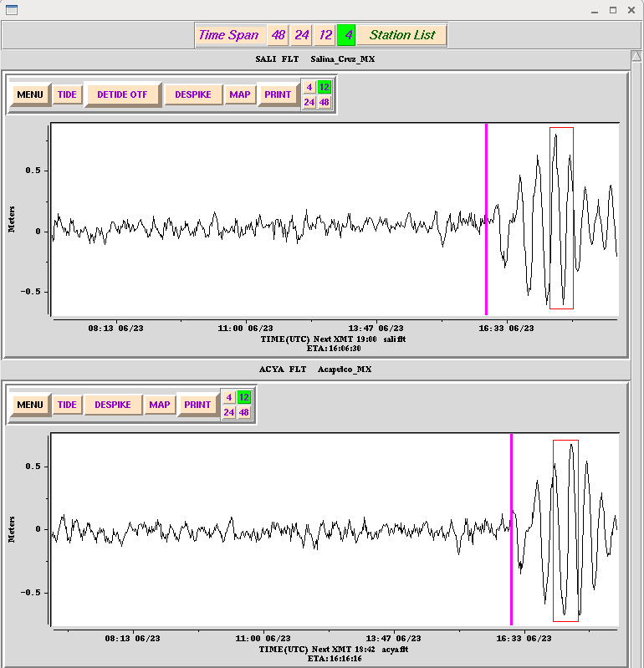
Task: Open the Station List
Action: (x=401, y=35)
